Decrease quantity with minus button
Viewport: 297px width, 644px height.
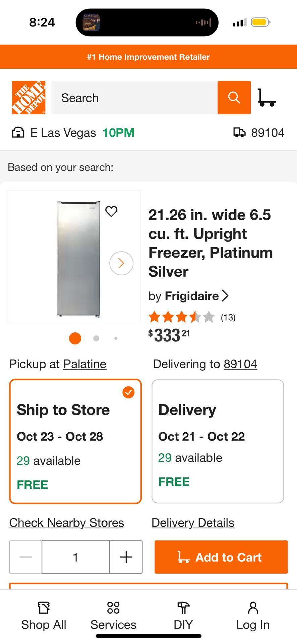[26, 557]
